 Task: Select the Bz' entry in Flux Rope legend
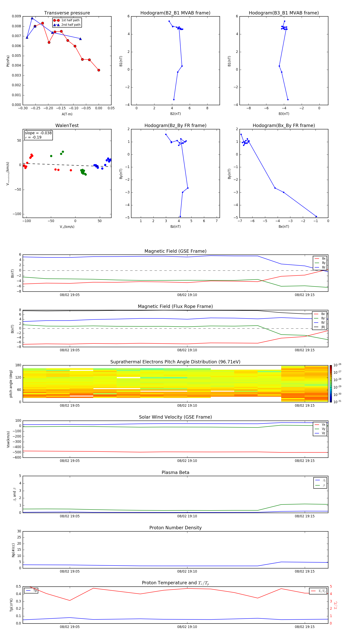click(320, 323)
